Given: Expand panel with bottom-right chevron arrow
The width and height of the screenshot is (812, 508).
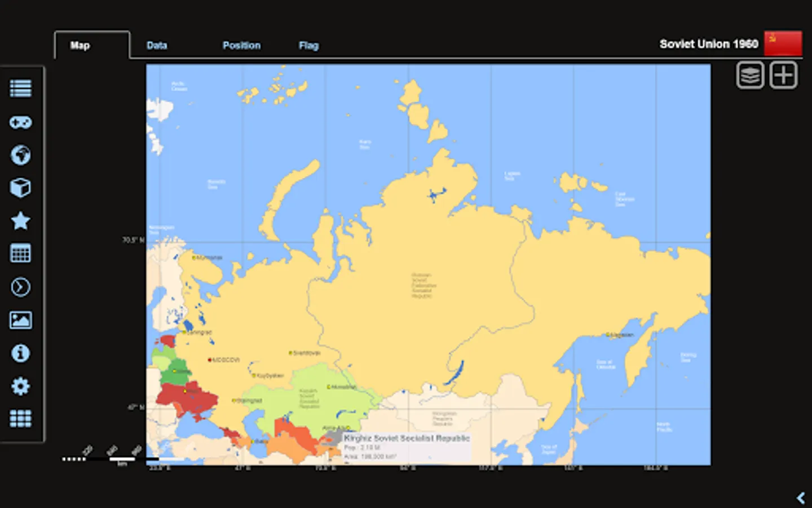Looking at the screenshot, I should [x=801, y=498].
